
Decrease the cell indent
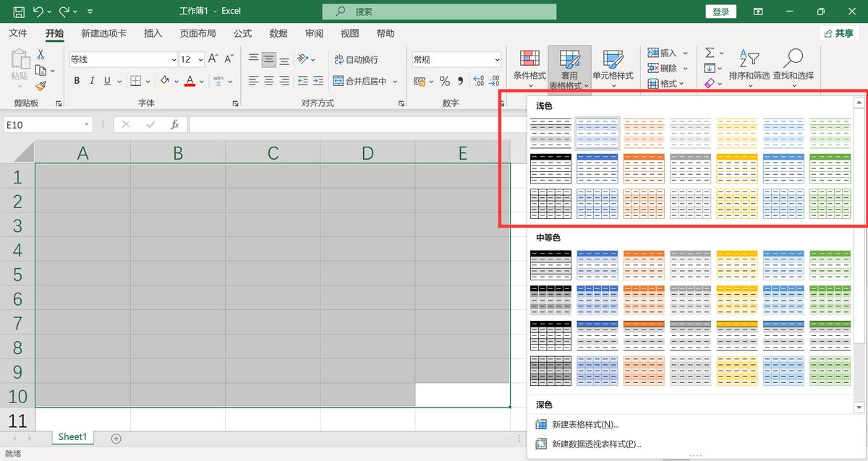(x=302, y=81)
